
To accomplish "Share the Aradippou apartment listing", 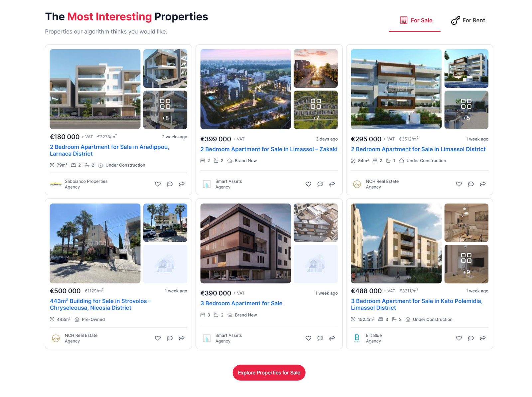I will [x=182, y=184].
